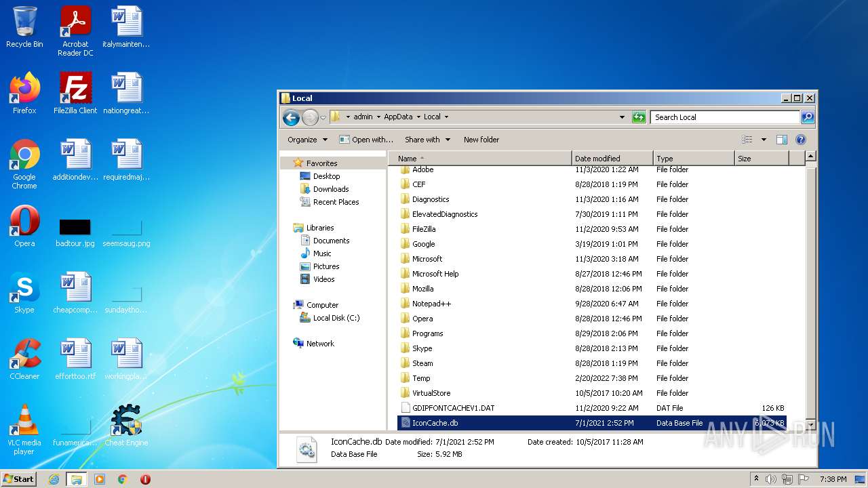The width and height of the screenshot is (868, 488).
Task: Toggle the preview pane button
Action: point(781,140)
